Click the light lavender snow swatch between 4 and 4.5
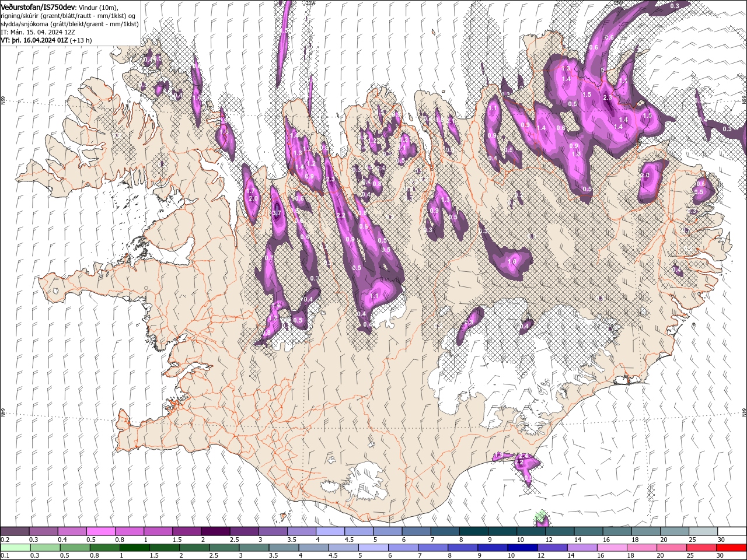This screenshot has width=747, height=560. pyautogui.click(x=330, y=531)
